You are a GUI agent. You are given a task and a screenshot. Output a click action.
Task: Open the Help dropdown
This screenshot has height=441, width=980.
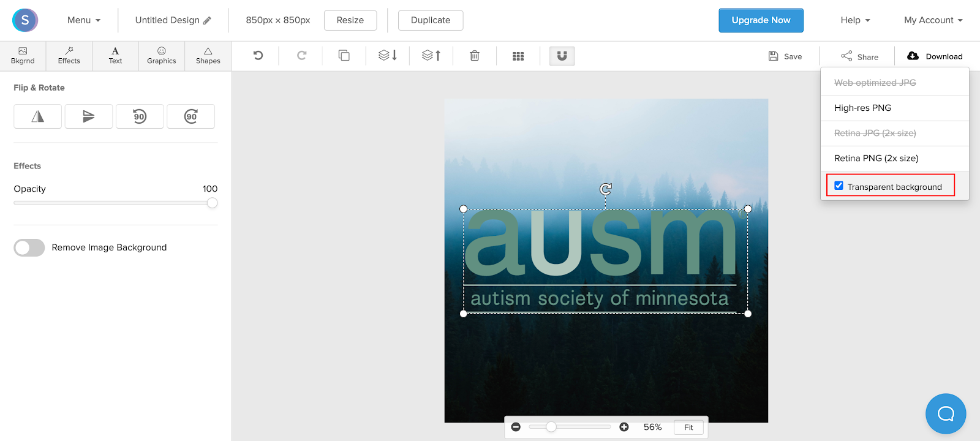(855, 20)
